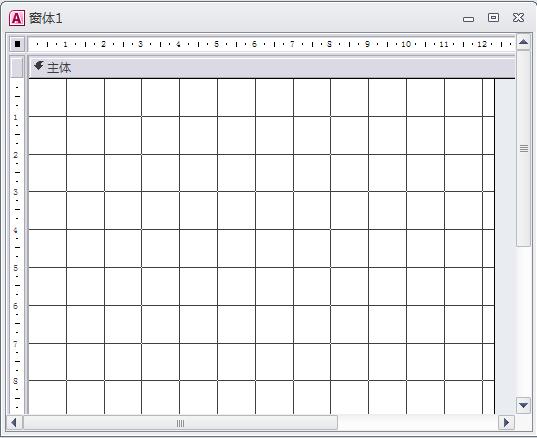The image size is (537, 438).
Task: Select the 主体 detail section bar
Action: (273, 67)
